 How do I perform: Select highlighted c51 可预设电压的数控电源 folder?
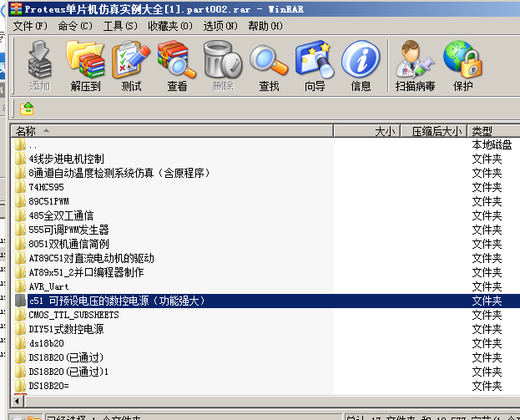coord(117,301)
